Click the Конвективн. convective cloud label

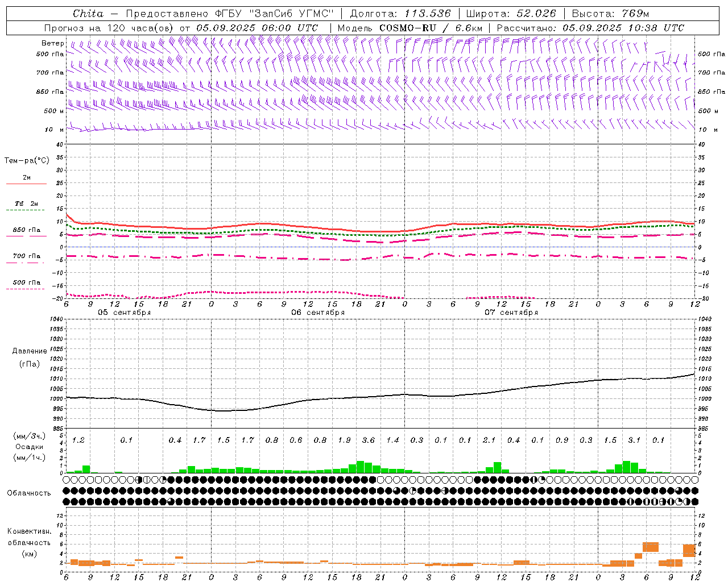(29, 531)
